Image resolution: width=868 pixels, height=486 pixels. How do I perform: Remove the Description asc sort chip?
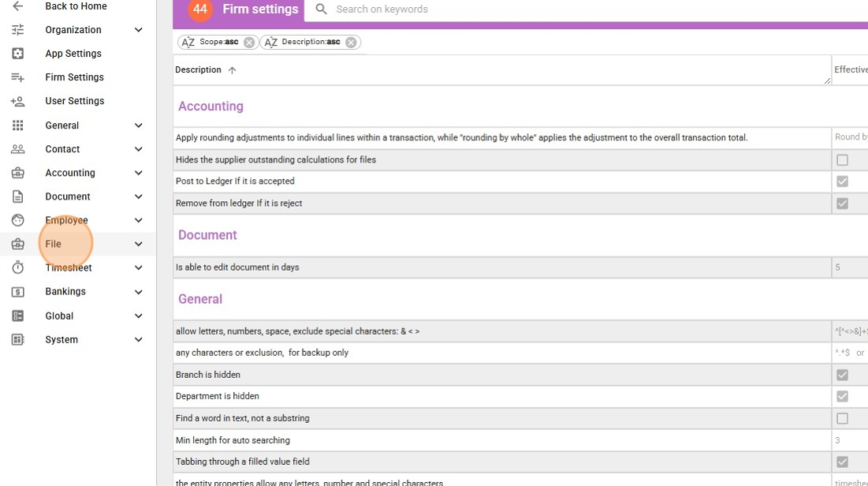point(351,43)
